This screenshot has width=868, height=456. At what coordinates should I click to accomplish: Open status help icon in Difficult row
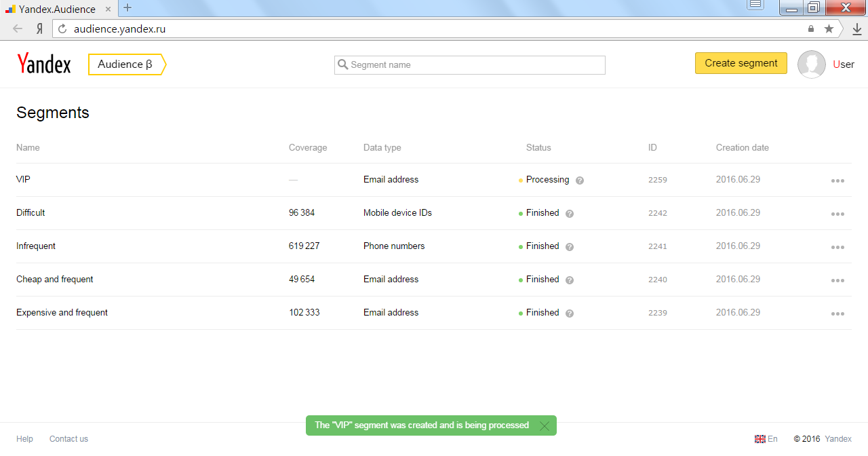[570, 214]
